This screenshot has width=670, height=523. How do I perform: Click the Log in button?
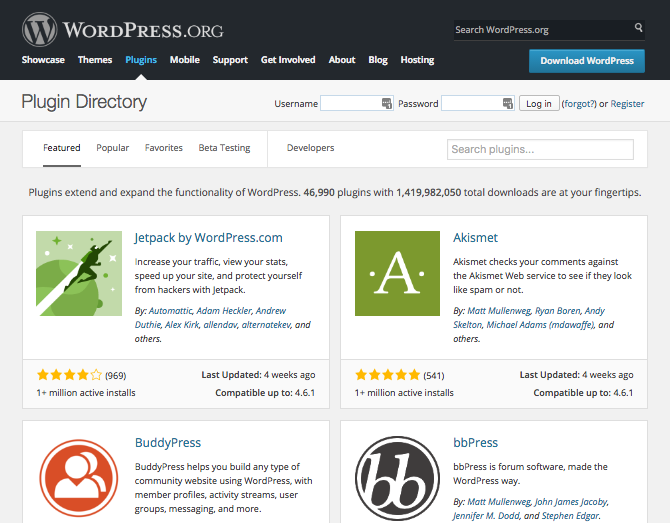coord(539,103)
